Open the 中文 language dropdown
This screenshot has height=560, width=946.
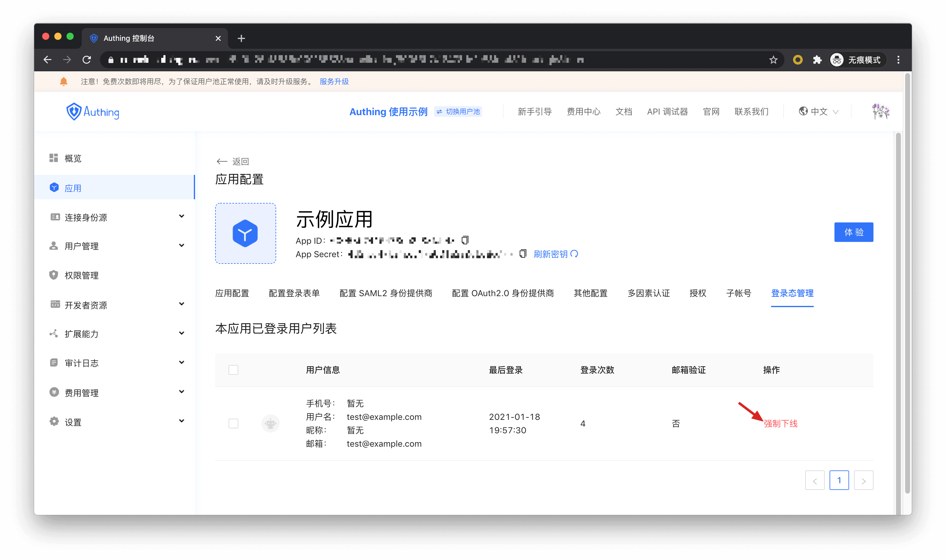point(819,112)
